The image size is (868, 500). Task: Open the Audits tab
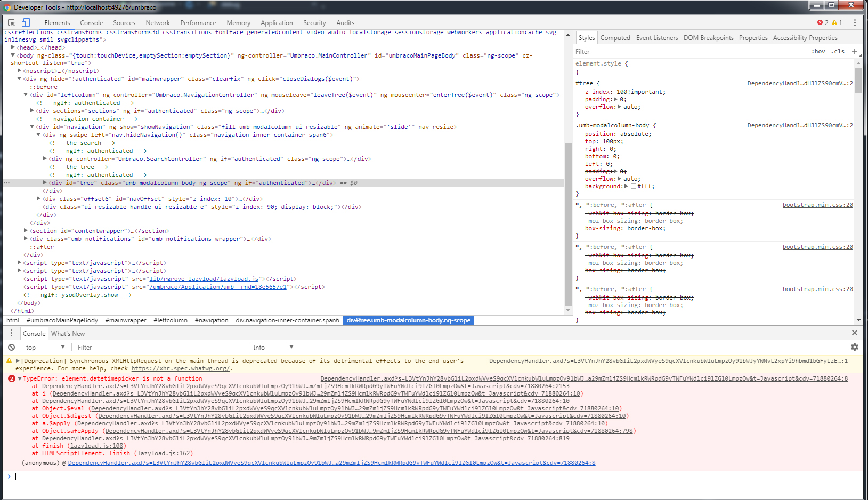pyautogui.click(x=345, y=23)
